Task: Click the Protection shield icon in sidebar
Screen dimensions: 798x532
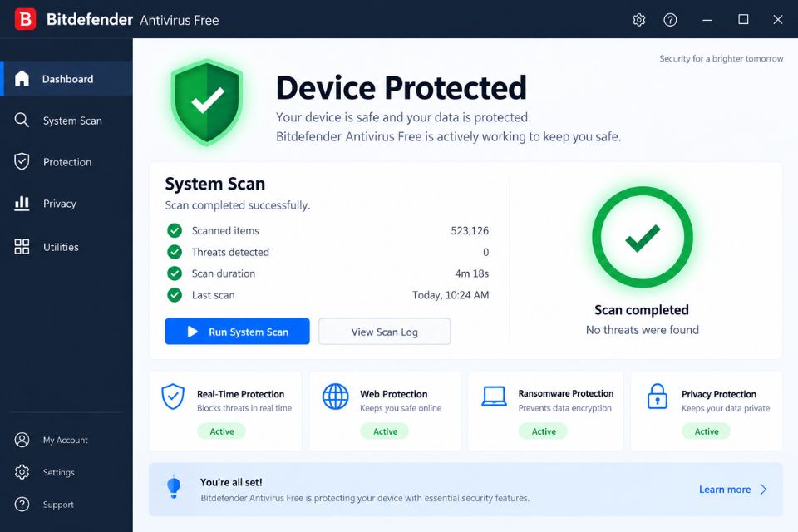Action: (x=22, y=161)
